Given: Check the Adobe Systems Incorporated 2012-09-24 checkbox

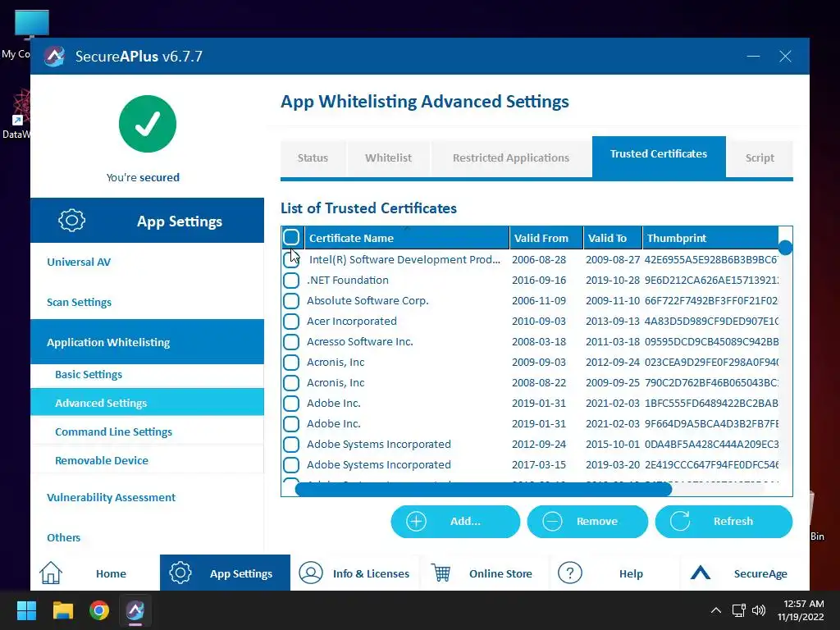Looking at the screenshot, I should click(291, 444).
